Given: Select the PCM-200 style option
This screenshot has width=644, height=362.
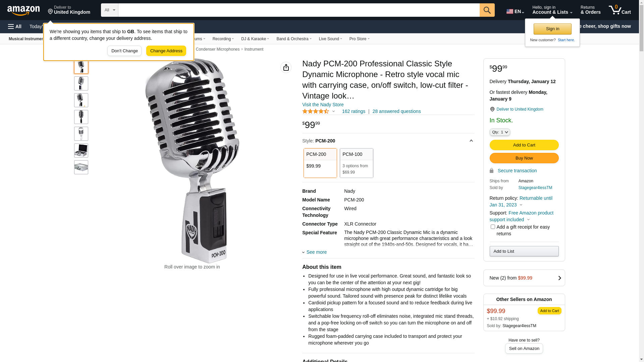Looking at the screenshot, I should click(320, 163).
